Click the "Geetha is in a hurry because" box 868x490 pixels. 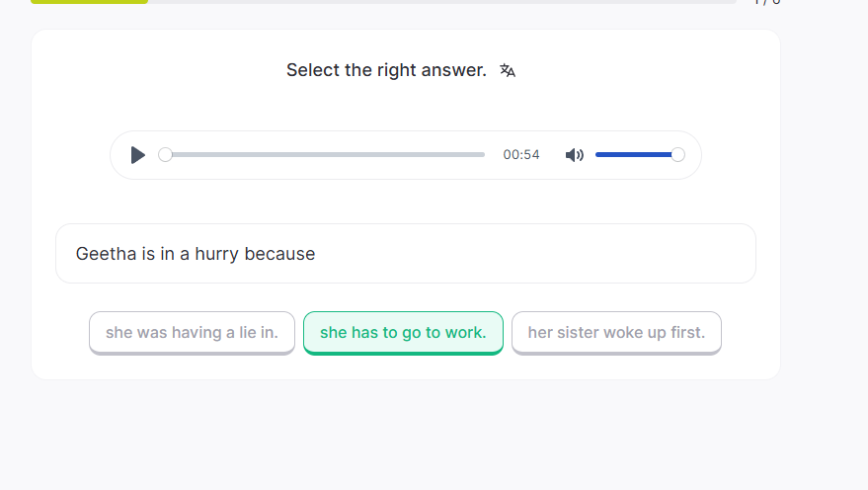point(405,254)
